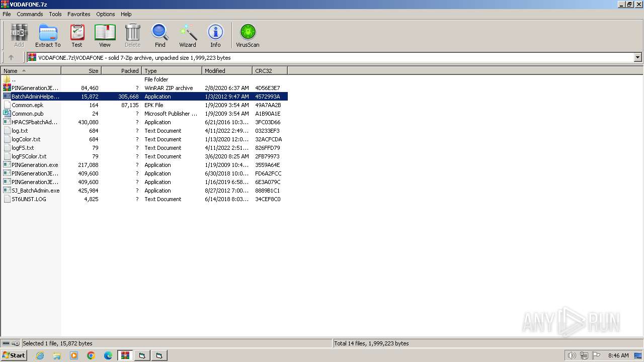Select SJ_BatchAdmin.exe file icon
The height and width of the screenshot is (362, 644).
[x=7, y=191]
